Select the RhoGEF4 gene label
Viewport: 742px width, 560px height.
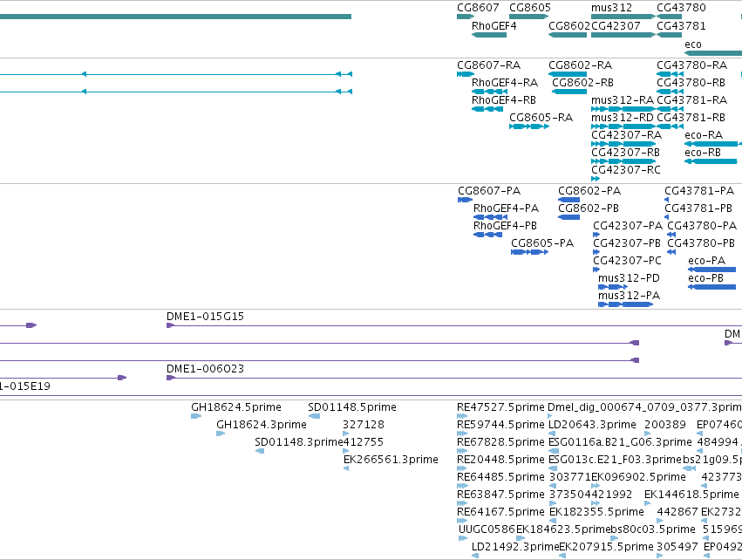click(494, 26)
